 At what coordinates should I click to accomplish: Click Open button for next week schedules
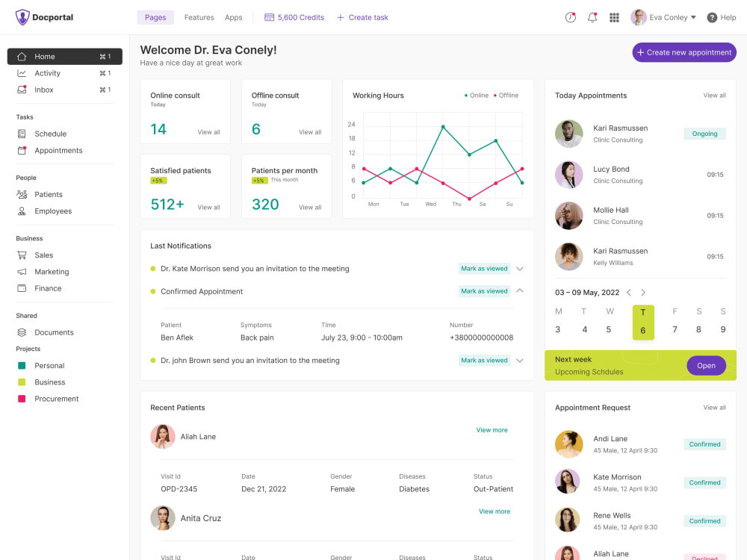click(706, 366)
